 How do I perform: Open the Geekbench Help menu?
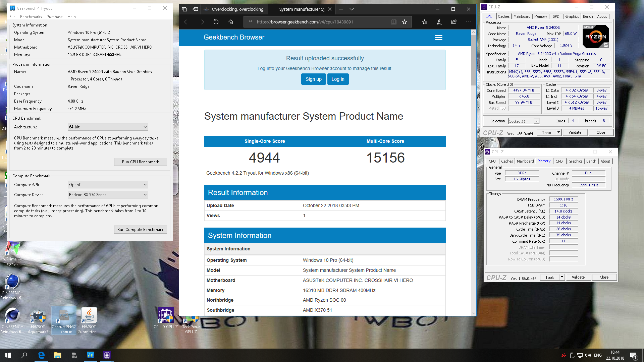[x=71, y=17]
